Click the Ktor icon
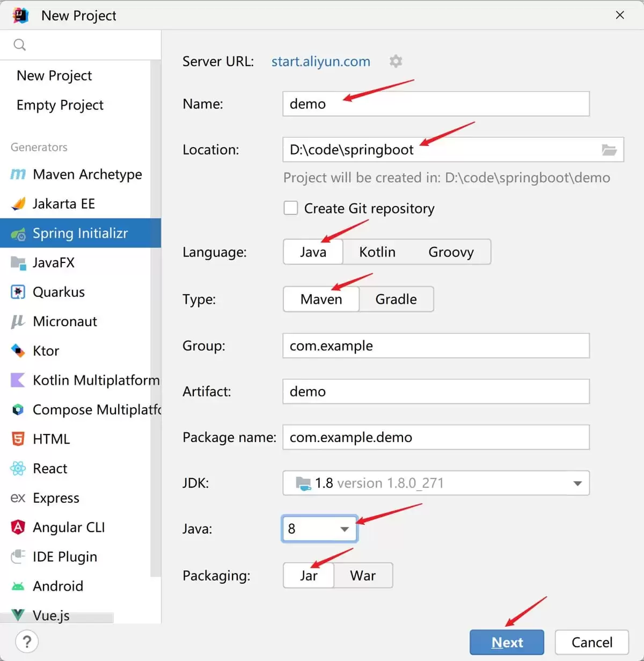Viewport: 644px width, 661px height. pos(18,351)
